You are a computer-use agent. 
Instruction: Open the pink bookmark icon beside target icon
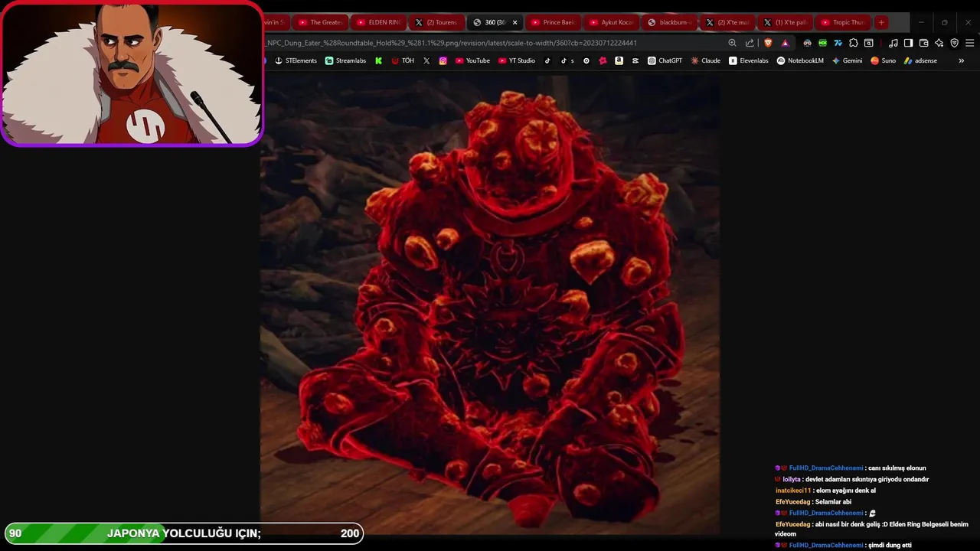point(603,60)
